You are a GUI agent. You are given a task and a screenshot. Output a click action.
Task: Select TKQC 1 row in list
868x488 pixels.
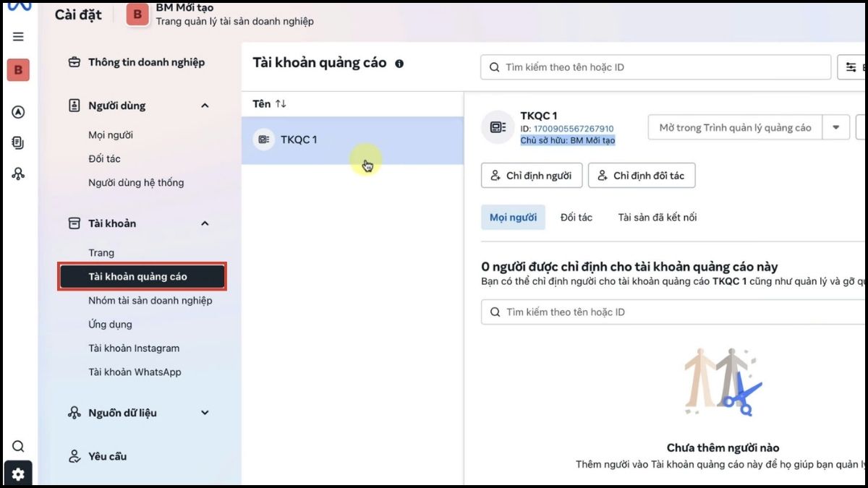pos(352,140)
